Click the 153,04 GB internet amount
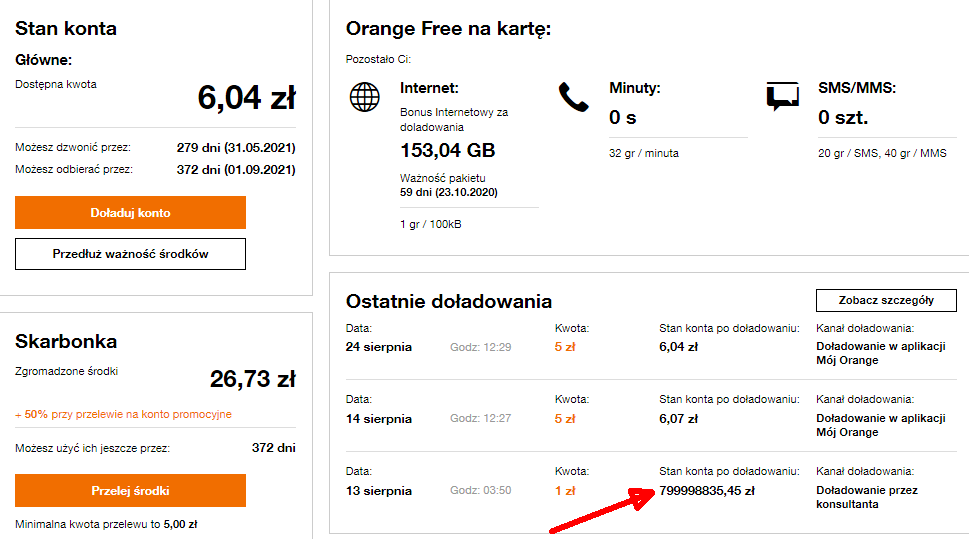Screen dimensions: 969x539 pyautogui.click(x=447, y=151)
